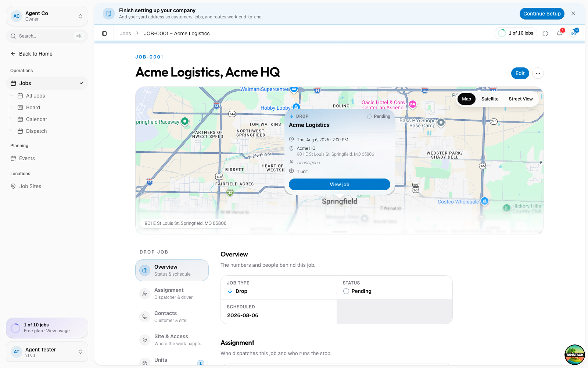588x368 pixels.
Task: Select the Map view mode
Action: click(466, 99)
